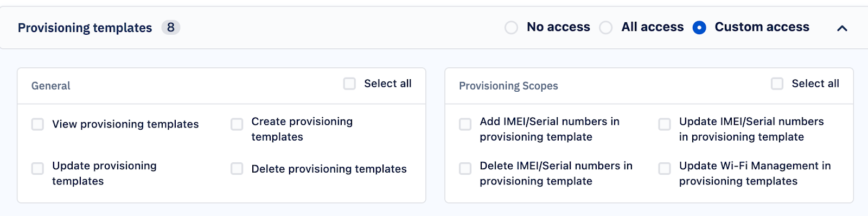The image size is (868, 216).
Task: Click the Provisioning Scopes panel heading
Action: point(508,86)
